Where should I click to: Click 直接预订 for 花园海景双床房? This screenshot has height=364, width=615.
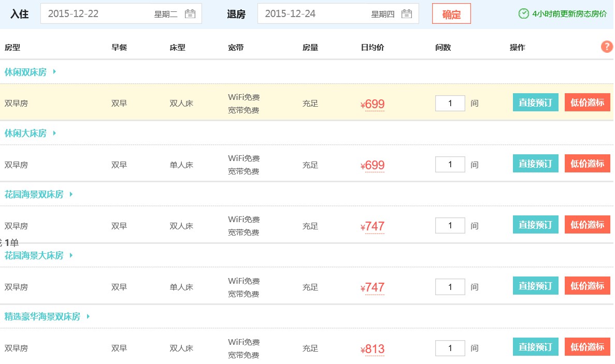pyautogui.click(x=535, y=225)
